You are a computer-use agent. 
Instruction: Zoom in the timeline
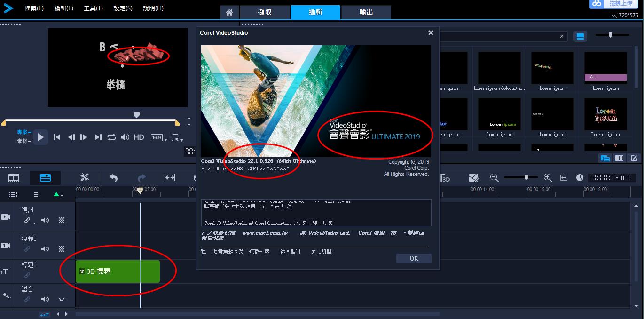pos(548,177)
